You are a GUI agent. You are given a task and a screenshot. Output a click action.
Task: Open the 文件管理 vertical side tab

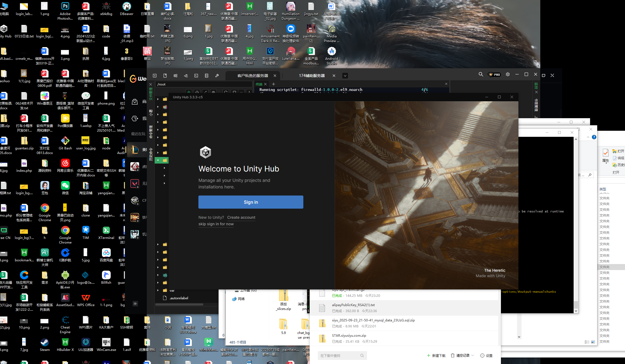pyautogui.click(x=151, y=94)
